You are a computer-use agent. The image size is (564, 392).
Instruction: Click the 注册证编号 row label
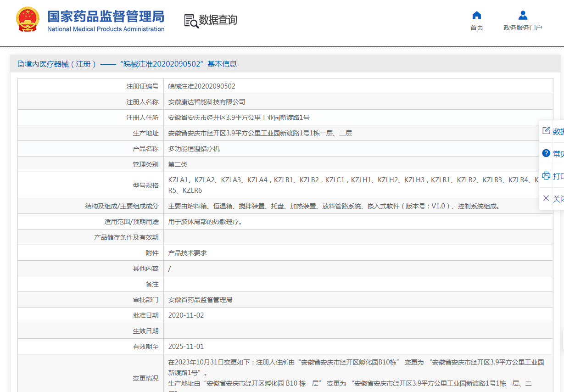coord(142,86)
